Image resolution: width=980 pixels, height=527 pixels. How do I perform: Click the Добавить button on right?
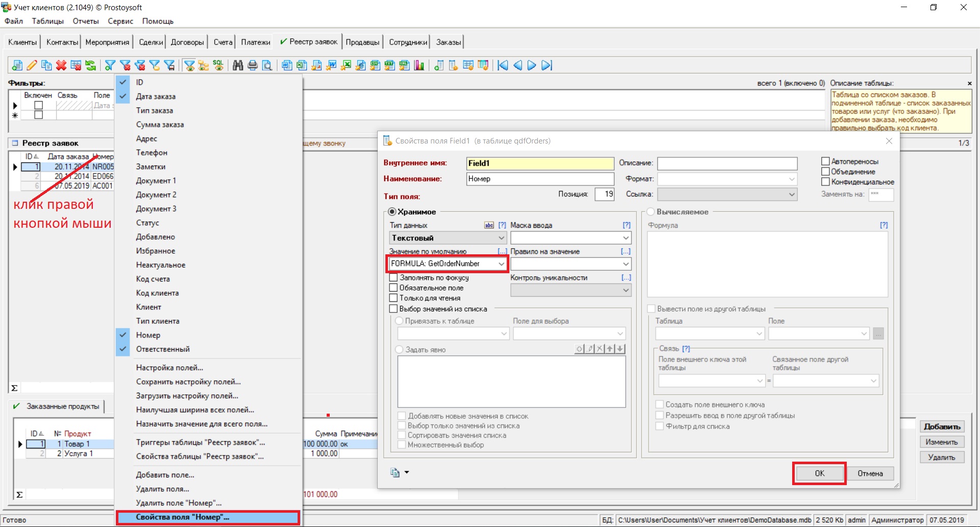942,426
